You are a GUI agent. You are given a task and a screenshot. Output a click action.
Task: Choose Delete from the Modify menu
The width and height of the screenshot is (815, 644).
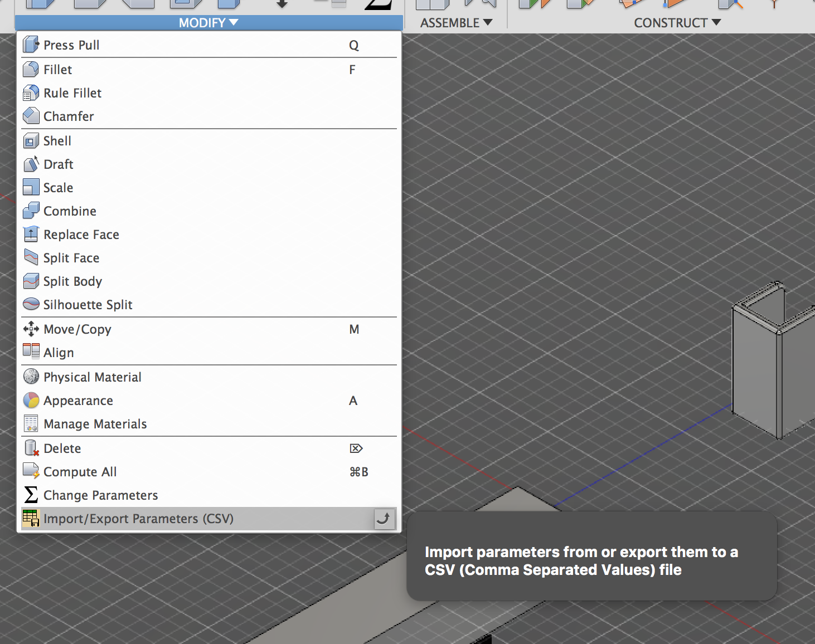[62, 448]
